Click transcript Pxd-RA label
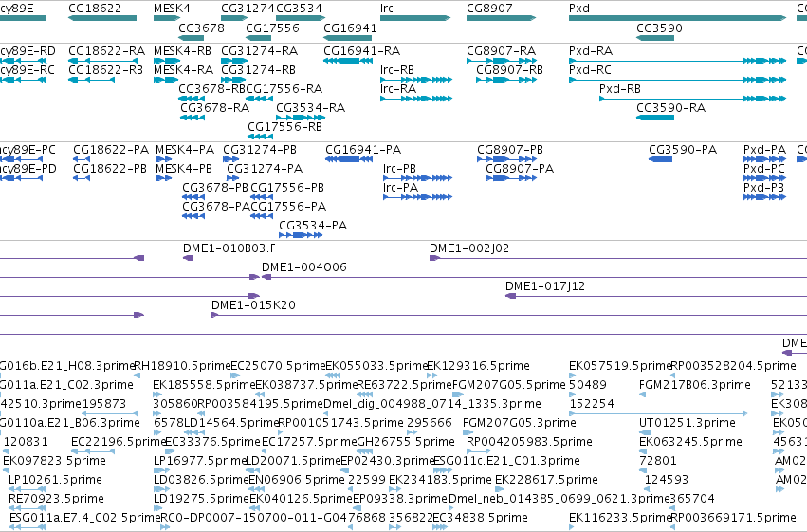 (x=591, y=51)
